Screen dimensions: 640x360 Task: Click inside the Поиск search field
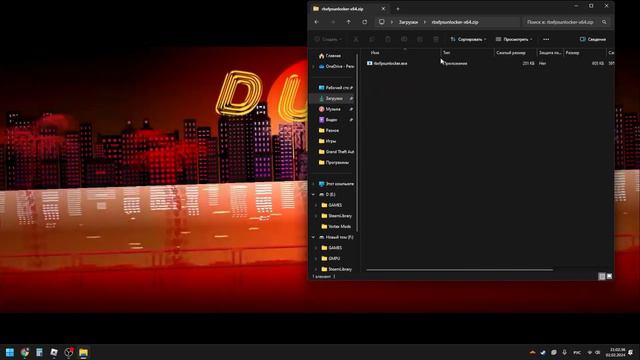pos(560,22)
